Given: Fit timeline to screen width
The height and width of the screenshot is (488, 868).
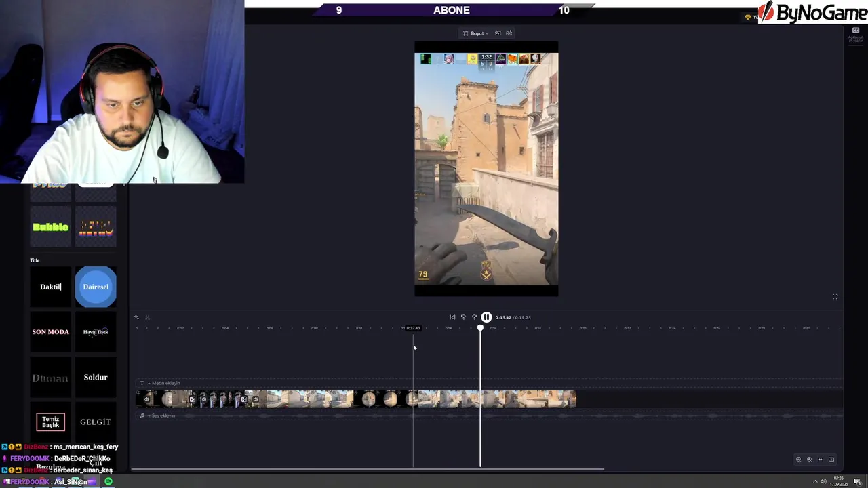Looking at the screenshot, I should click(821, 460).
